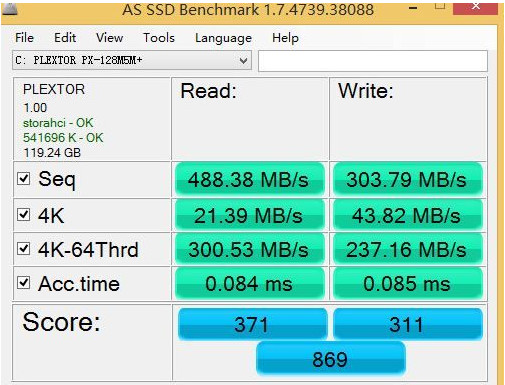
Task: Uncheck the Seq test checkbox
Action: pos(24,179)
